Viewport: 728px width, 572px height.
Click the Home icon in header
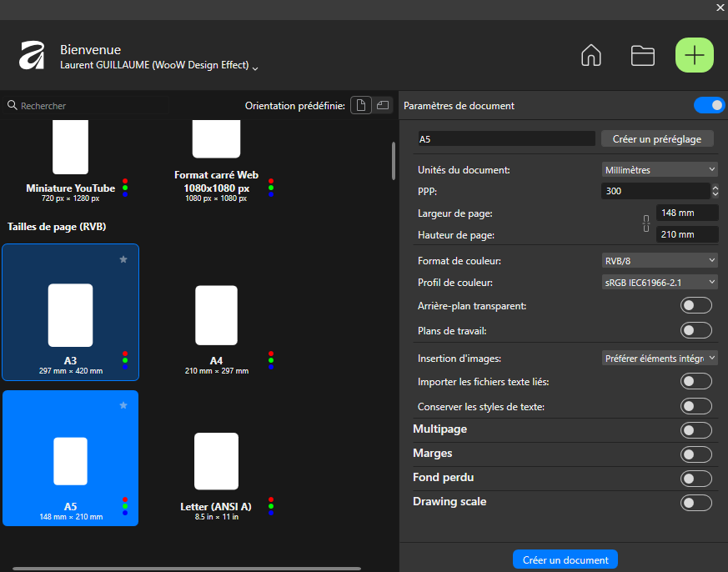(590, 56)
